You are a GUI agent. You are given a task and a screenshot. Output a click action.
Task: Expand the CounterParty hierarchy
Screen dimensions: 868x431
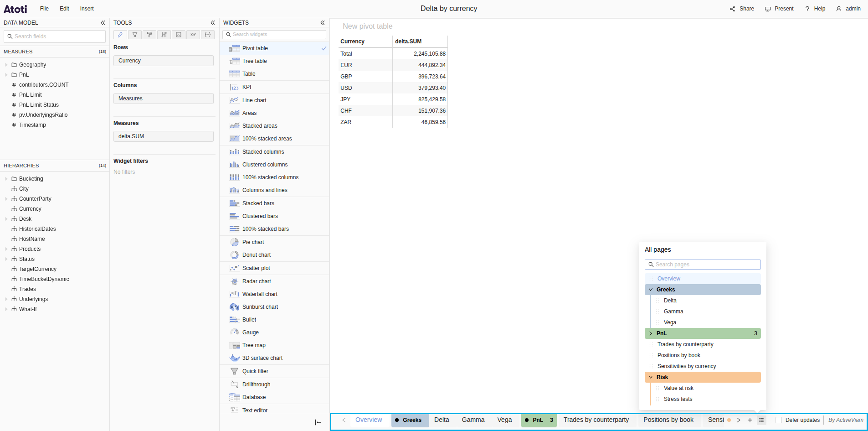coord(6,199)
